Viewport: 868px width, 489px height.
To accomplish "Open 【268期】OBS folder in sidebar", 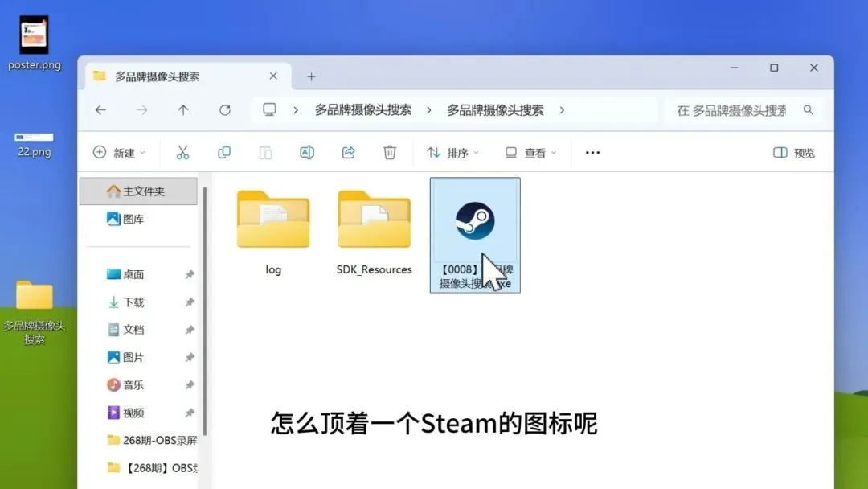I will (152, 468).
